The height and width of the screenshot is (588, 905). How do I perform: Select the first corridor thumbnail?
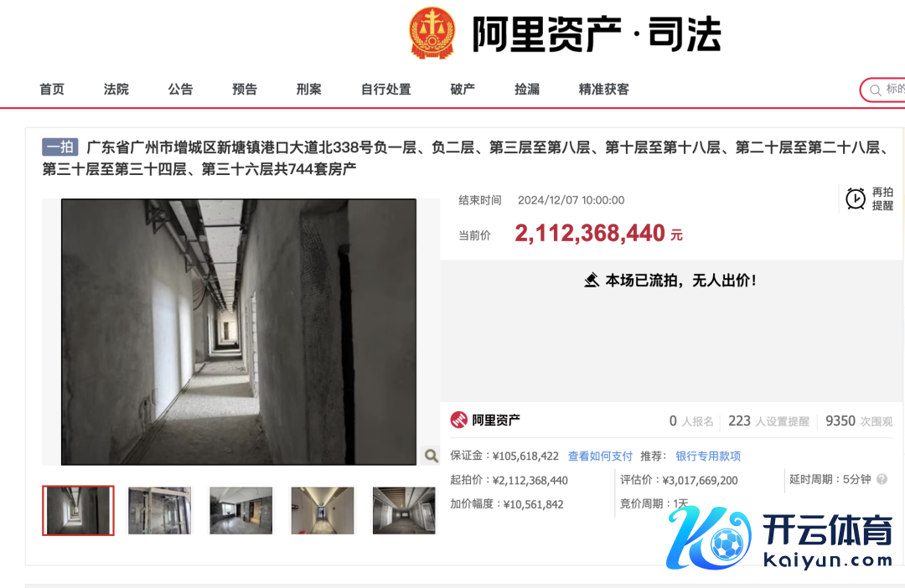[79, 511]
